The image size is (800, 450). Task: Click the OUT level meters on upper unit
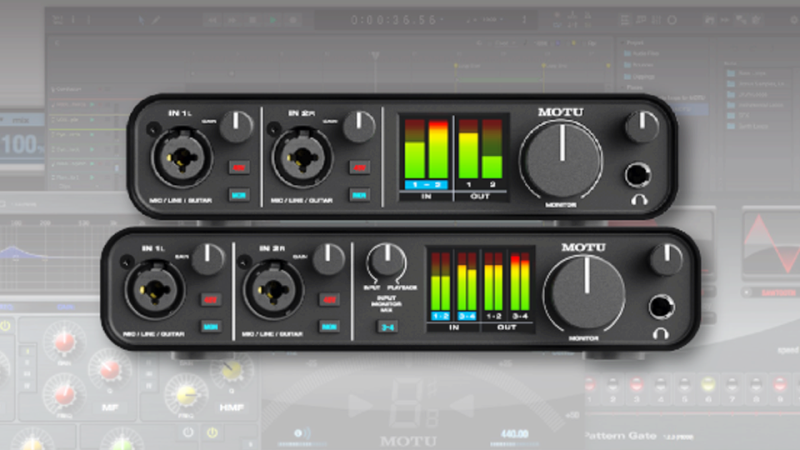[480, 148]
